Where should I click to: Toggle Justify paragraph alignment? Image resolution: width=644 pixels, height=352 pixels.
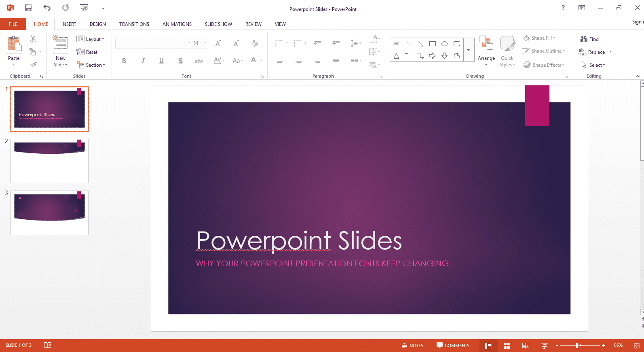[x=336, y=61]
